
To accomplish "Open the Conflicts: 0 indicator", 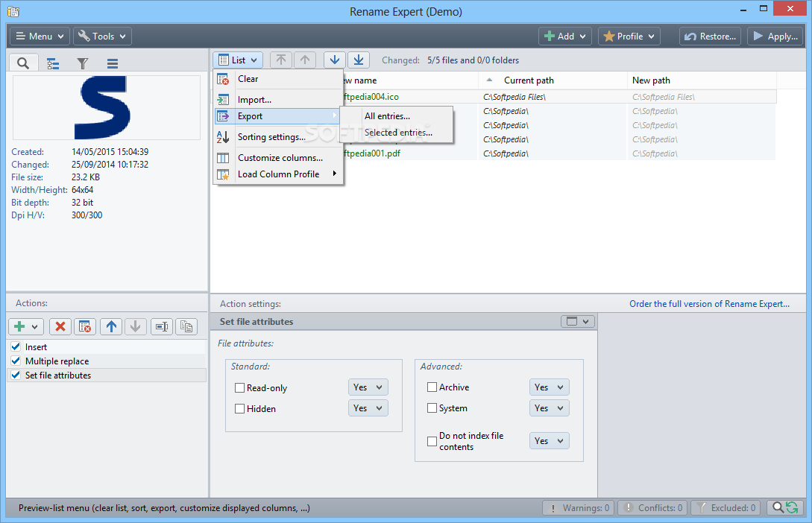I will click(x=653, y=508).
